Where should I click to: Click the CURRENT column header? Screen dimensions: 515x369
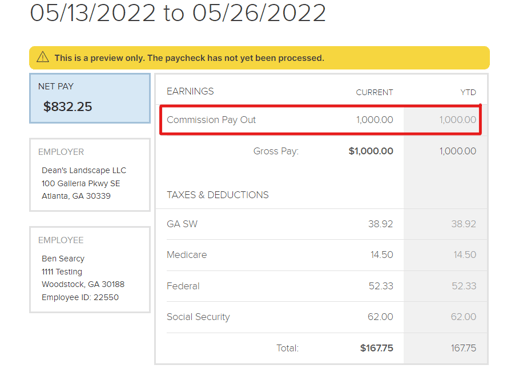[x=374, y=92]
